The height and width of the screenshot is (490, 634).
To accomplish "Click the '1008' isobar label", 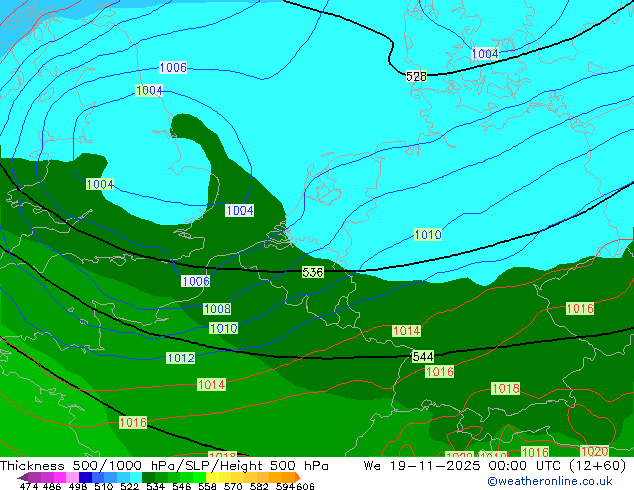I will point(217,308).
